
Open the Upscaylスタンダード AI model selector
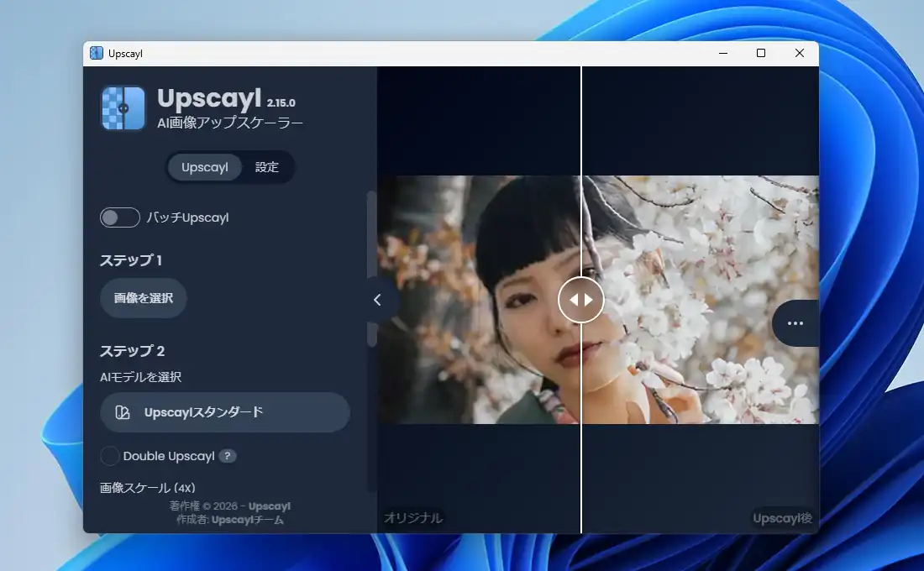coord(225,412)
